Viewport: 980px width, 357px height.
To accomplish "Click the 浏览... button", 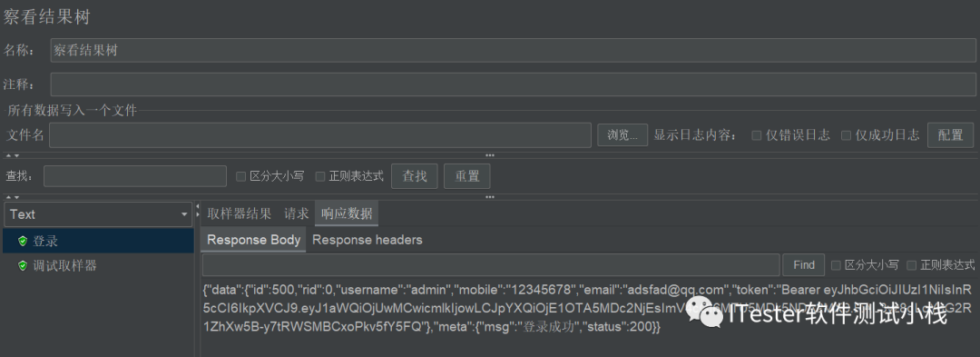I will click(622, 135).
